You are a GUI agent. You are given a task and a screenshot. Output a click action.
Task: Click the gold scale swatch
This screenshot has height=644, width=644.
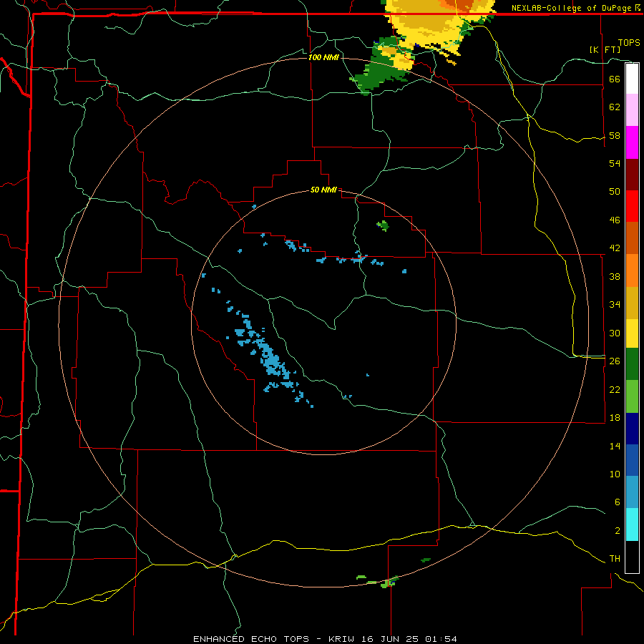pos(632,303)
